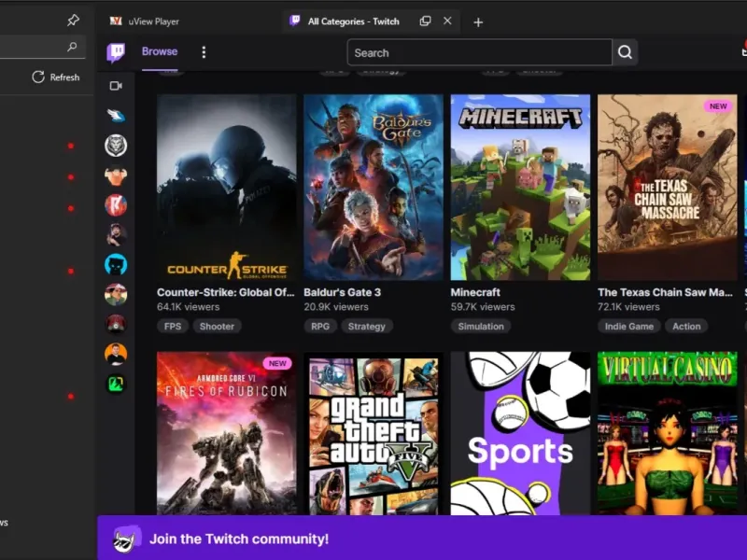This screenshot has width=747, height=560.
Task: Click the duplicate tab icon on the Twitch tab
Action: coord(425,21)
